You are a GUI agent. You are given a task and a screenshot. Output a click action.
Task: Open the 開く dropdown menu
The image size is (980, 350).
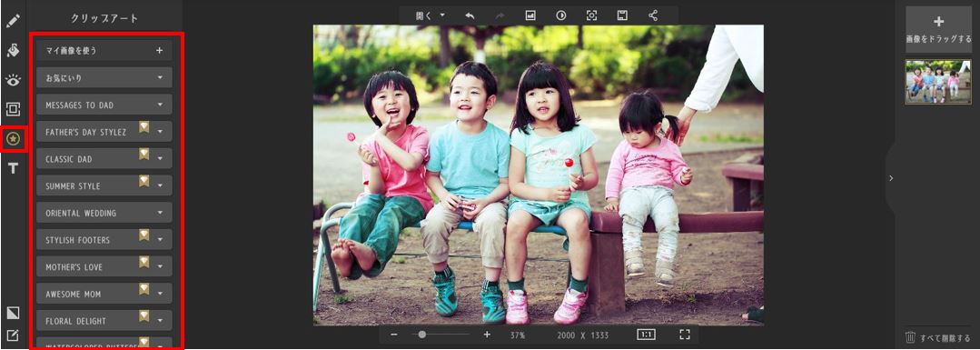[x=431, y=15]
